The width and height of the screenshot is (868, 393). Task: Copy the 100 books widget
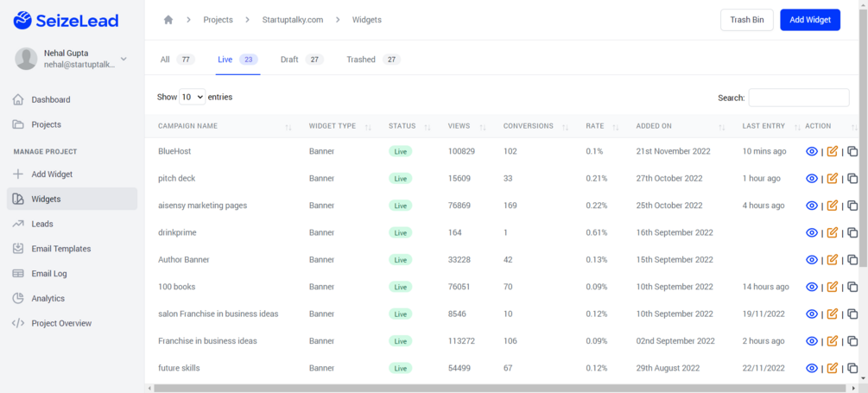[852, 287]
